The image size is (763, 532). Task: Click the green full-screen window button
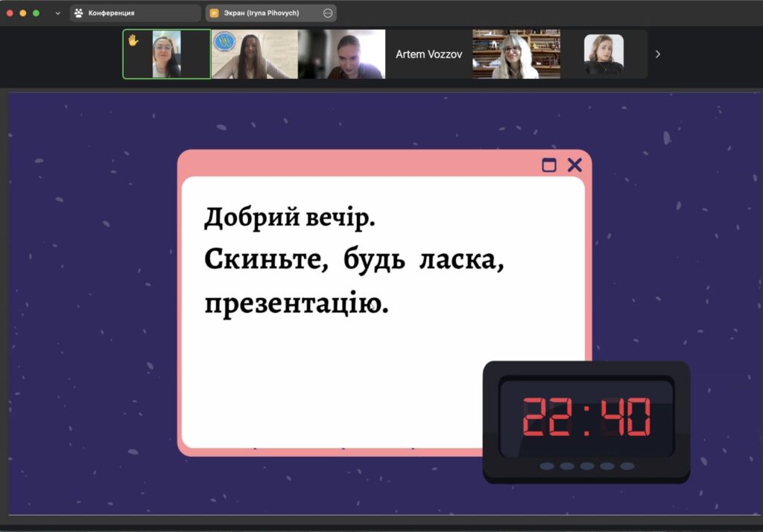pyautogui.click(x=36, y=13)
